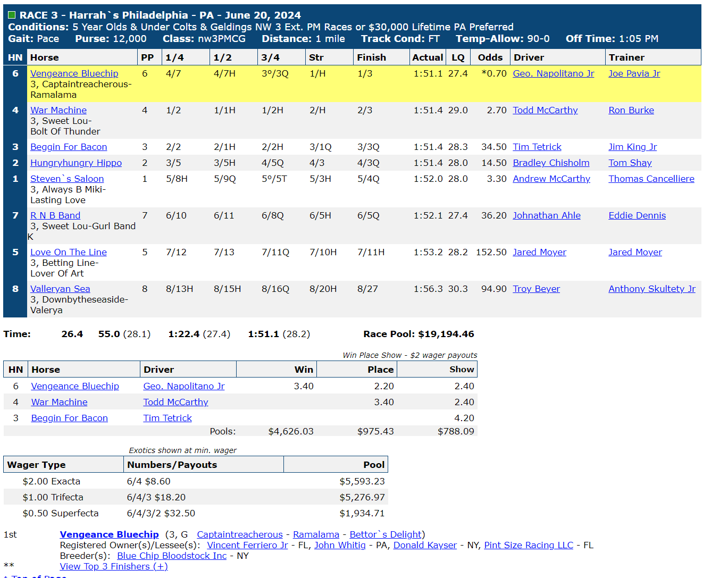Open breeder Blue Chip Bloodstock Inc link
This screenshot has height=578, width=728.
coord(172,556)
